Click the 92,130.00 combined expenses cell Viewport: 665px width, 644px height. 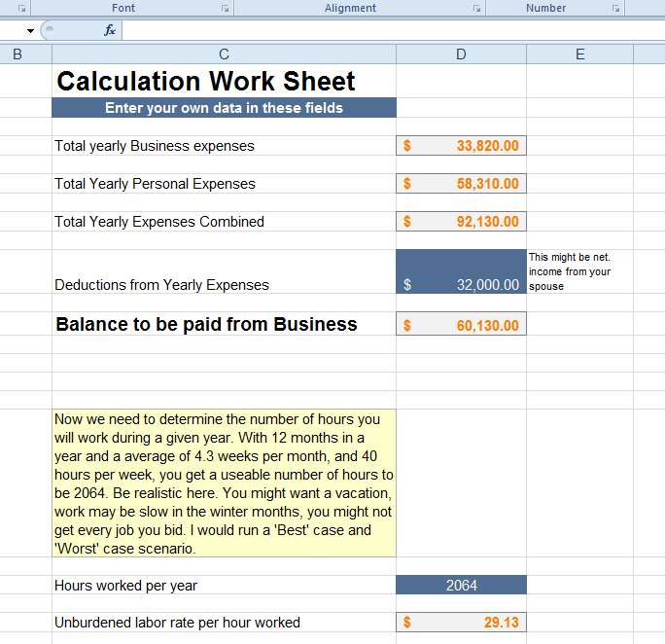461,221
